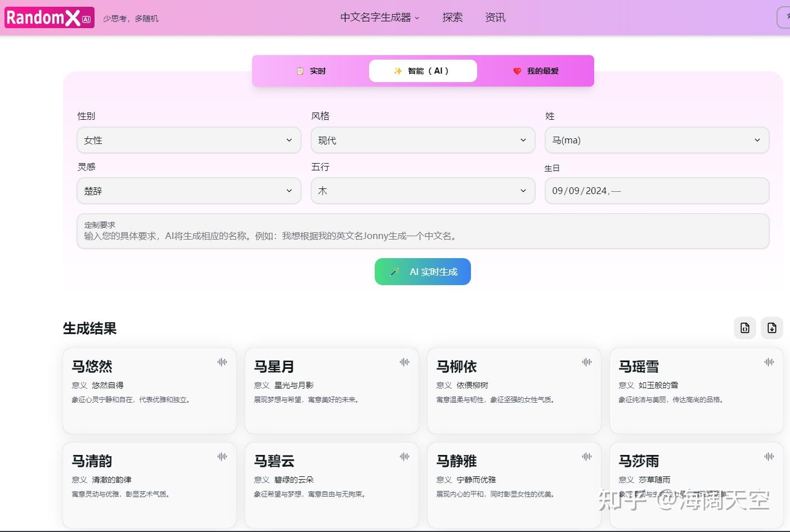Image resolution: width=790 pixels, height=532 pixels.
Task: Click the file download icon near 生成结果
Action: pyautogui.click(x=771, y=328)
